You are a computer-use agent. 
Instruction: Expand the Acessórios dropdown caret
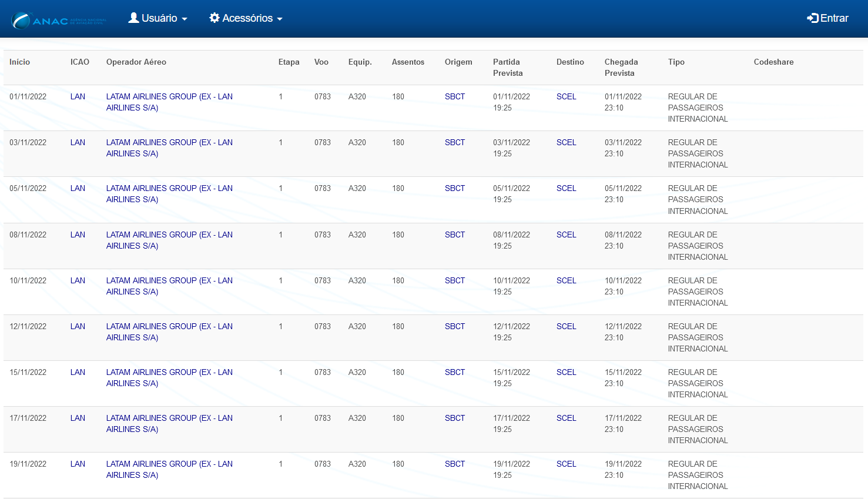click(x=280, y=19)
